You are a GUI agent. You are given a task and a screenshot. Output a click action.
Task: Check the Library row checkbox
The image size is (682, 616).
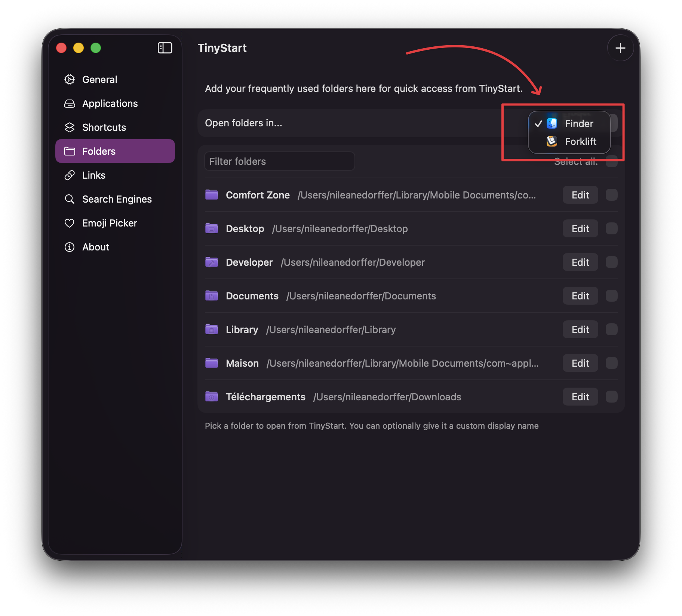click(x=612, y=329)
